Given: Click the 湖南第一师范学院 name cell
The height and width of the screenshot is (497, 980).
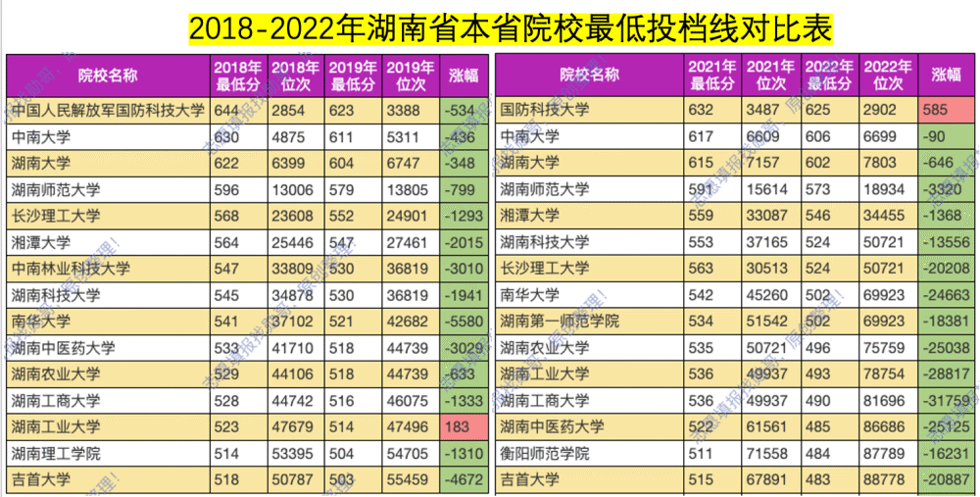Looking at the screenshot, I should [x=589, y=322].
